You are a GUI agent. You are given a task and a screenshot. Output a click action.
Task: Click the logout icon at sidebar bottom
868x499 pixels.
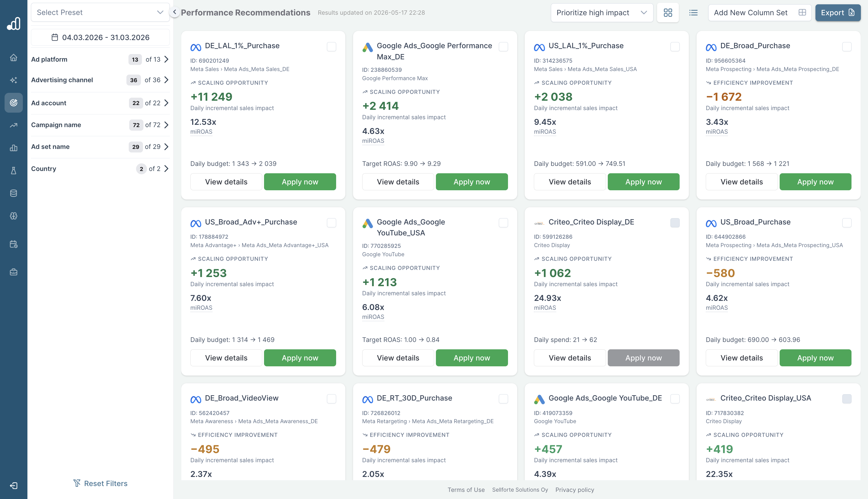pos(13,486)
